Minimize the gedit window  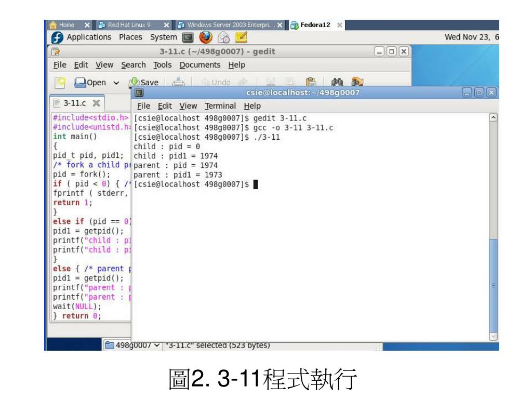click(379, 51)
